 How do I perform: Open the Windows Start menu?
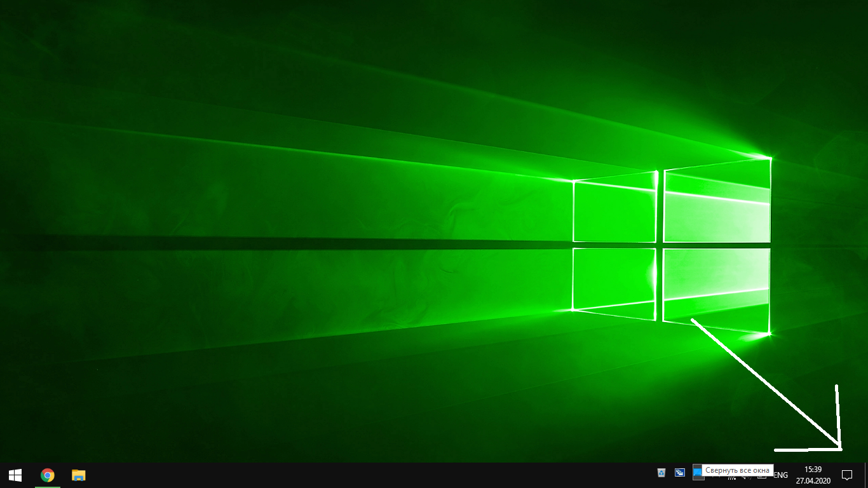pyautogui.click(x=15, y=475)
